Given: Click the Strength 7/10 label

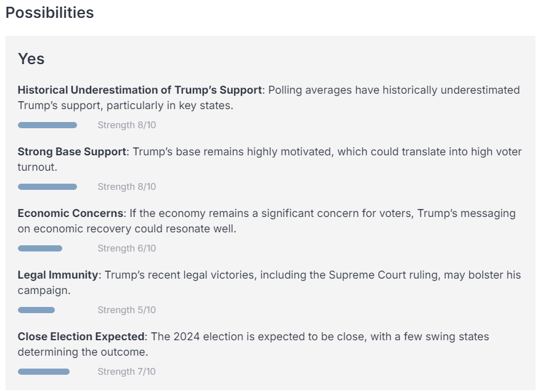Looking at the screenshot, I should point(126,372).
